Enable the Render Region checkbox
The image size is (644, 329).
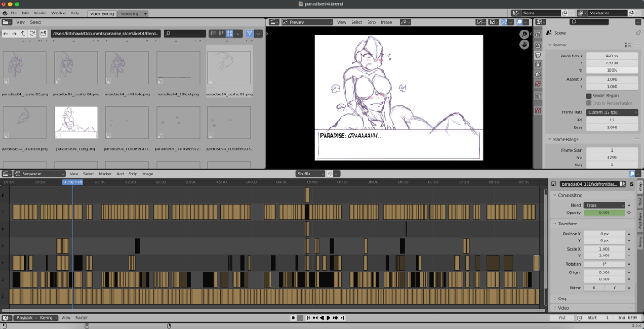(588, 96)
